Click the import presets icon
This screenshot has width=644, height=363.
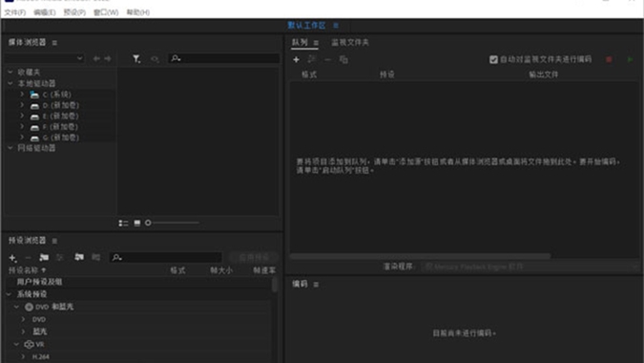[x=79, y=257]
